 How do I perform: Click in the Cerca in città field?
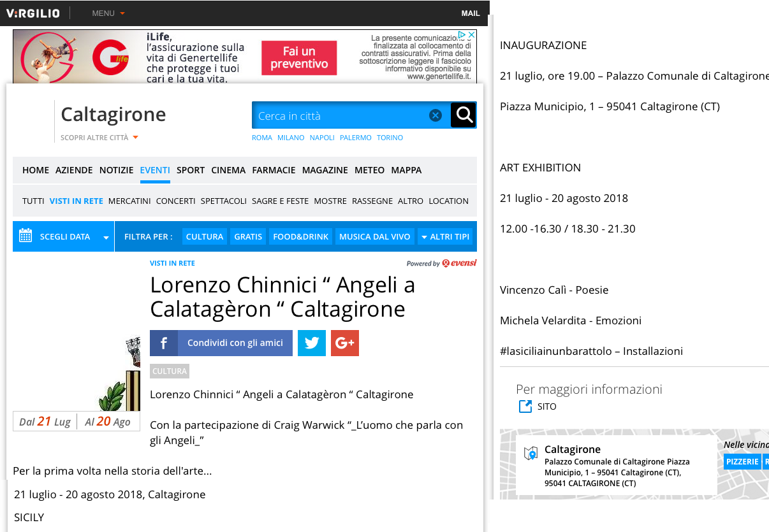coord(338,115)
